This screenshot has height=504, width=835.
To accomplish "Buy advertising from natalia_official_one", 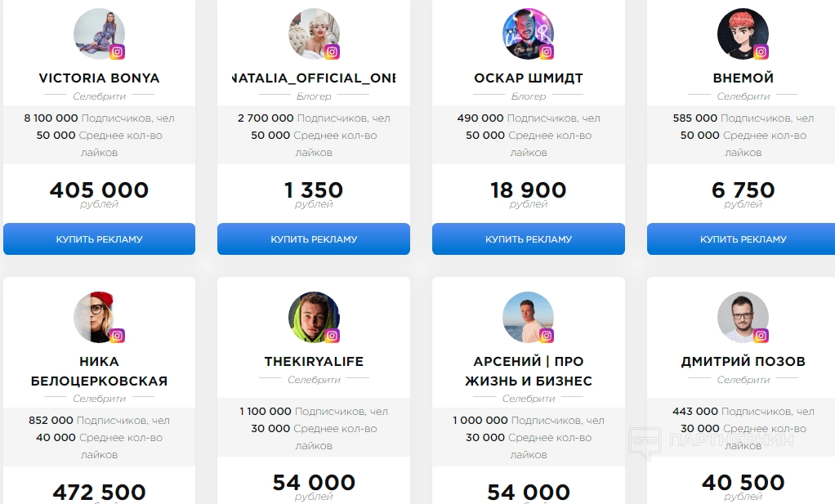I will [x=314, y=239].
